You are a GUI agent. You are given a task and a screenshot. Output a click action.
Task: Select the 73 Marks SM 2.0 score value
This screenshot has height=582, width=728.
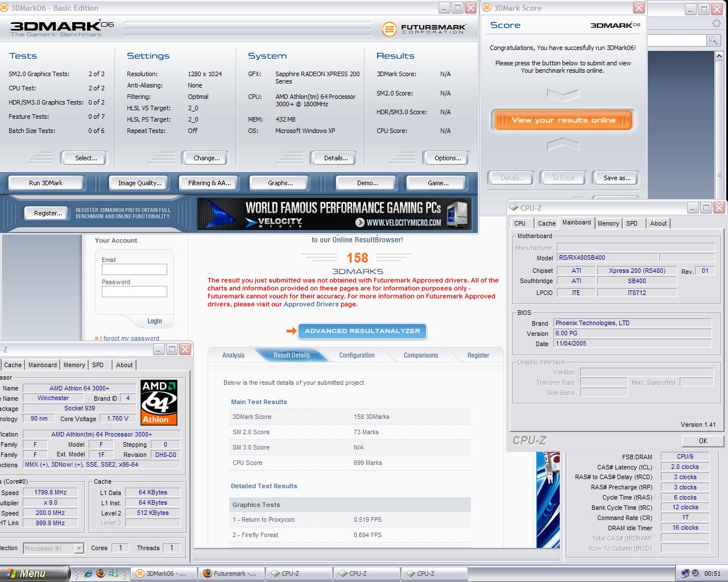click(366, 432)
